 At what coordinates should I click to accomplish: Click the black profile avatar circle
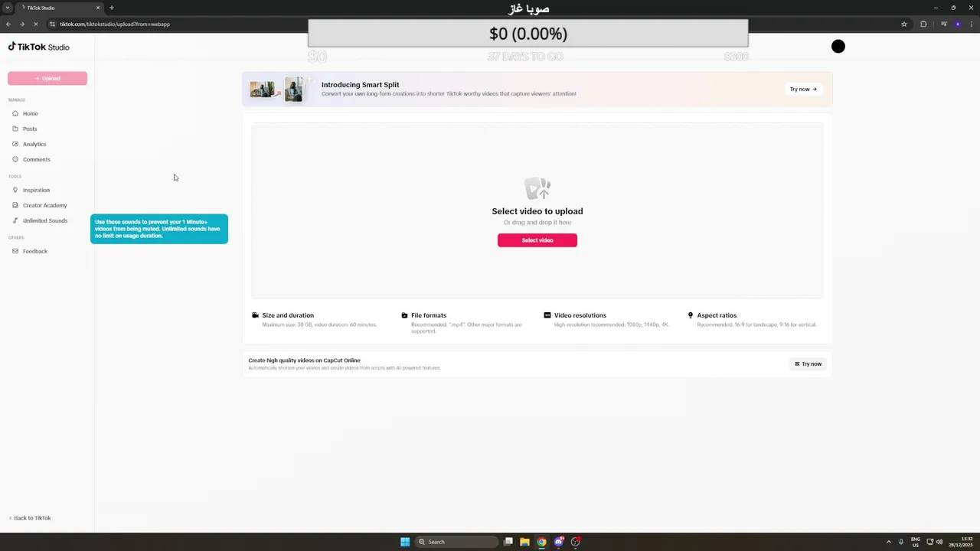[838, 47]
